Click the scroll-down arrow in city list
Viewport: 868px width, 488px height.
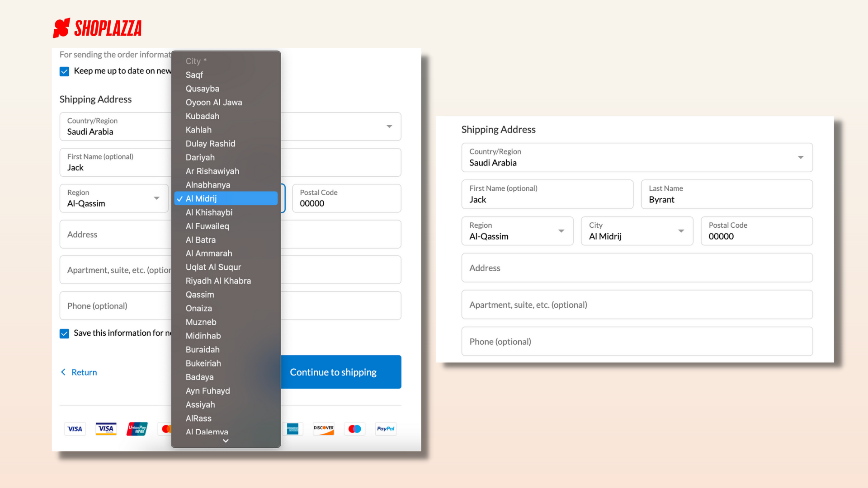(226, 441)
